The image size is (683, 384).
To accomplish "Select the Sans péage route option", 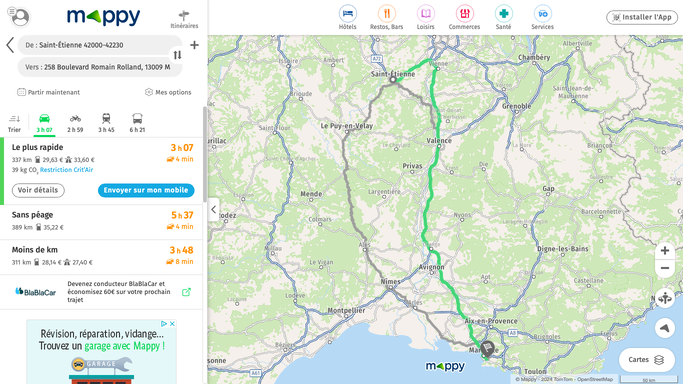I will 101,221.
